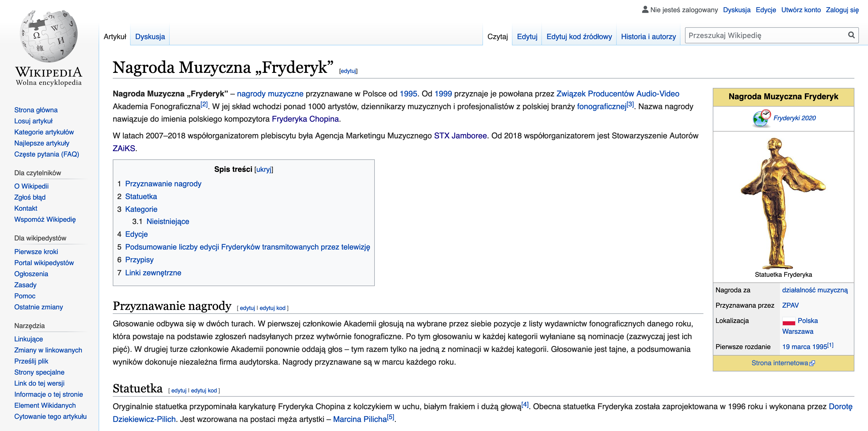Open the Historia i autorzy tab
Viewport: 868px width, 431px height.
pos(648,36)
